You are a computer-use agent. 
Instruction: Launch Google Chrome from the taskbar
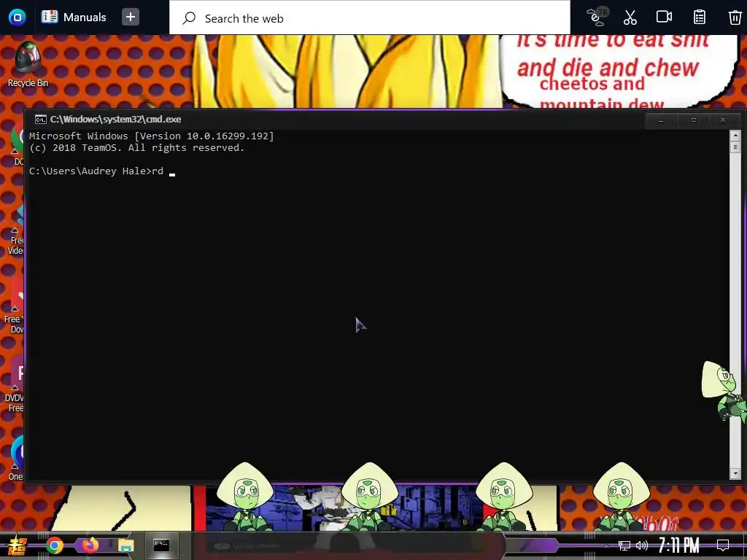(54, 545)
